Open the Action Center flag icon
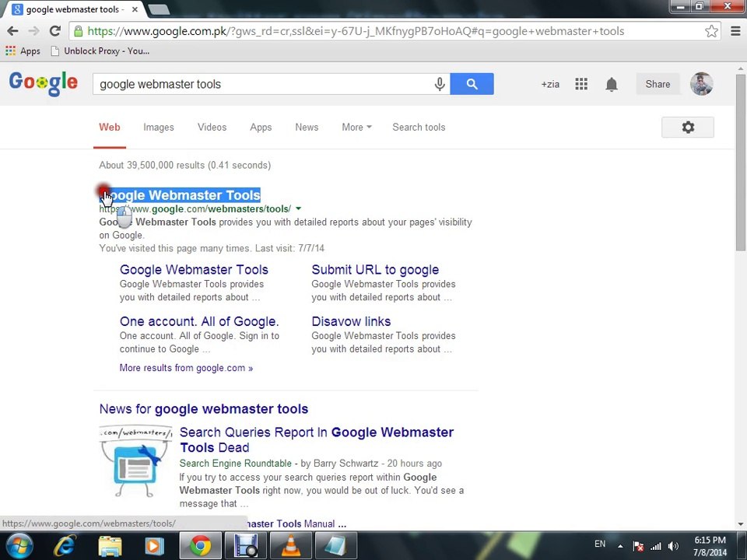Image resolution: width=747 pixels, height=560 pixels. 638,546
